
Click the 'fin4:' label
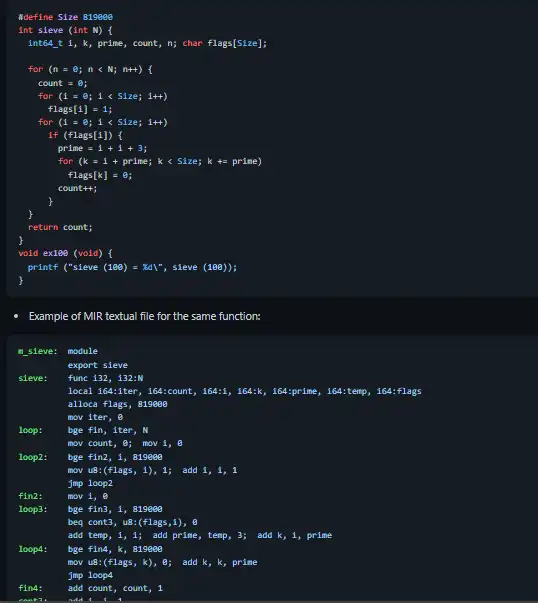click(30, 588)
